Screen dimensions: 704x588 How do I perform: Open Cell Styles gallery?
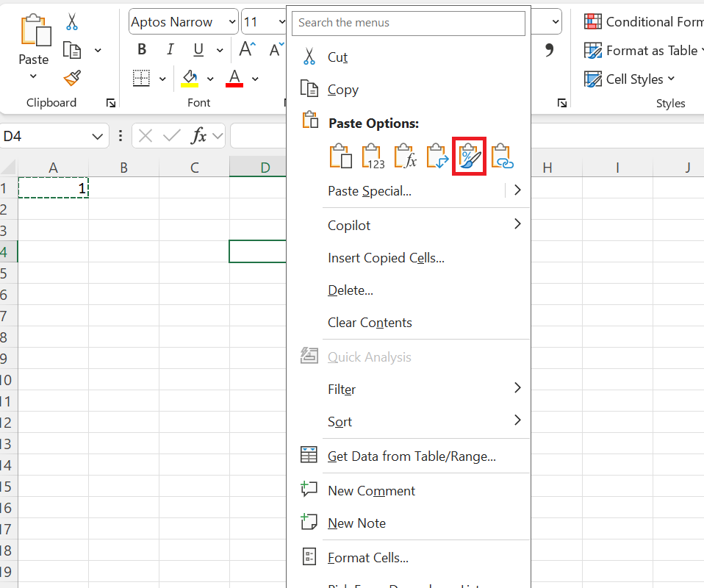(x=630, y=79)
